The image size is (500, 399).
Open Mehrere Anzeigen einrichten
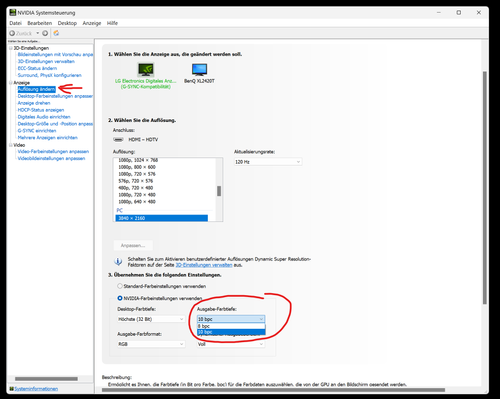point(48,137)
